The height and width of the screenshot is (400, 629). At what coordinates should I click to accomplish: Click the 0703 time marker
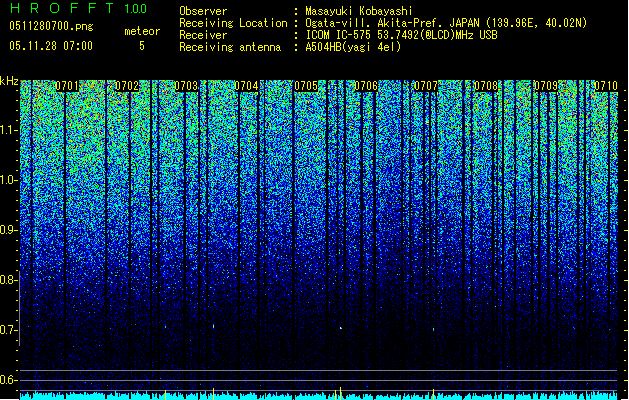coord(186,86)
